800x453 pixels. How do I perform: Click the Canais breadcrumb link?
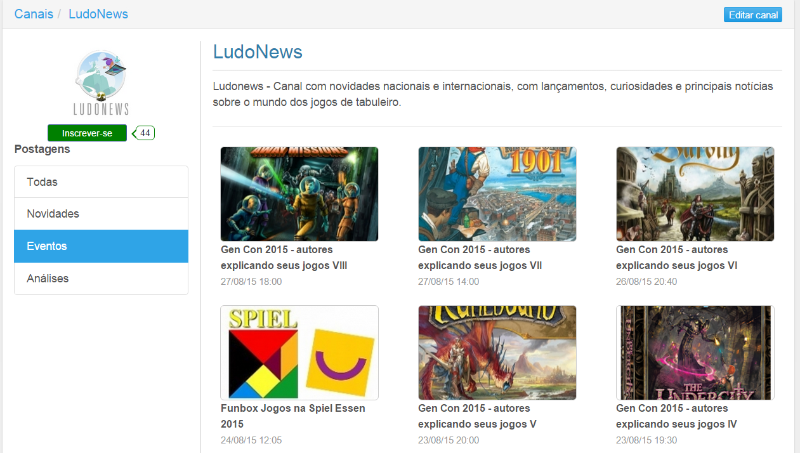(34, 14)
